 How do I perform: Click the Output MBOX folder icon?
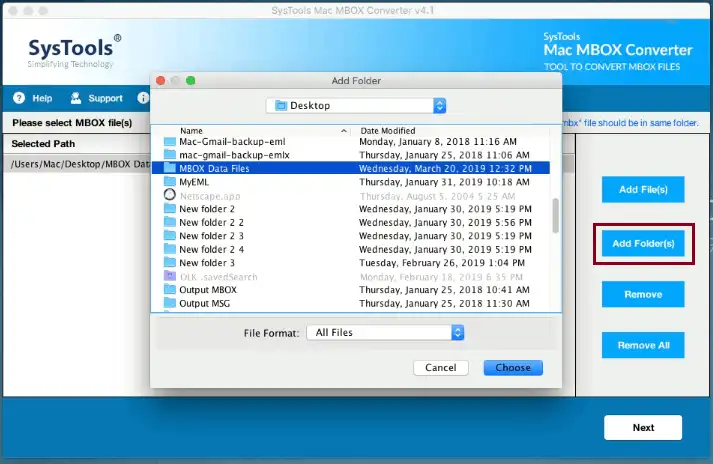pyautogui.click(x=170, y=290)
